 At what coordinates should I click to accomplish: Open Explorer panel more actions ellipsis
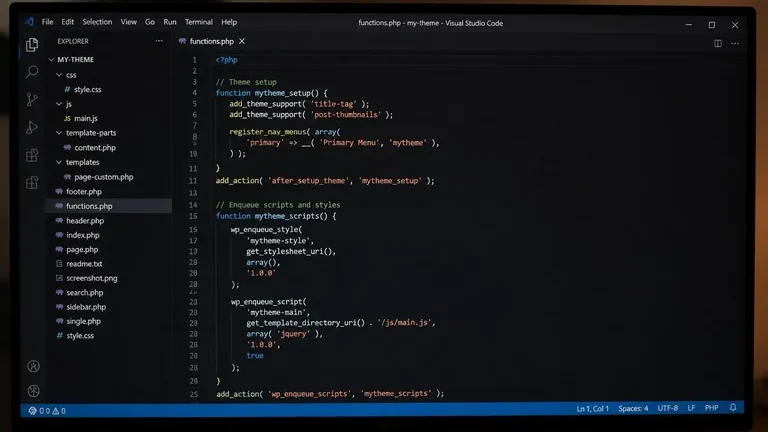click(159, 41)
